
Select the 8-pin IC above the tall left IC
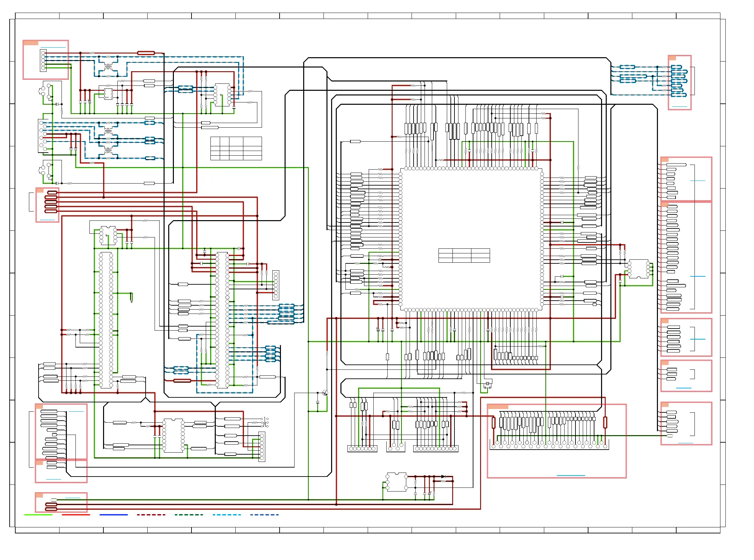(108, 235)
